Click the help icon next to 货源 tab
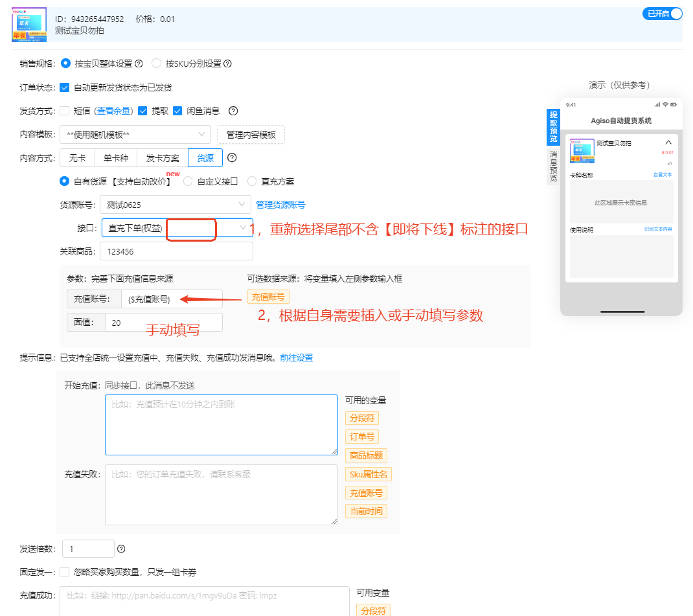Image resolution: width=693 pixels, height=616 pixels. tap(232, 158)
